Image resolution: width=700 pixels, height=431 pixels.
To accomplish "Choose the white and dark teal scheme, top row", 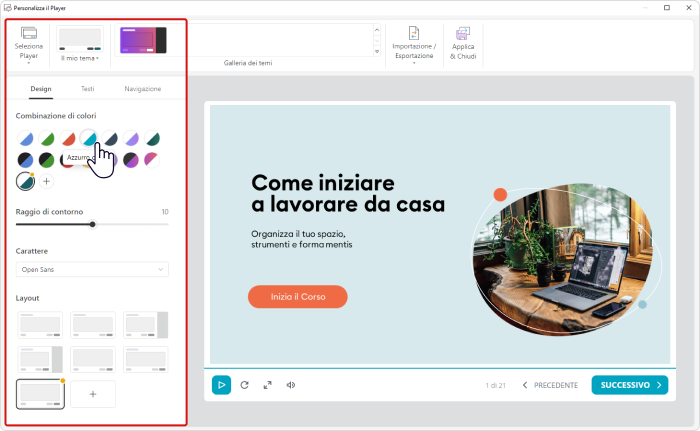I will [152, 138].
